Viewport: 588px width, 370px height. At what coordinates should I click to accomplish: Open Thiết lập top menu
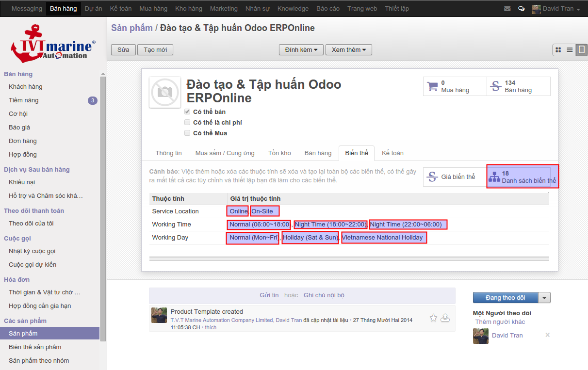(397, 9)
